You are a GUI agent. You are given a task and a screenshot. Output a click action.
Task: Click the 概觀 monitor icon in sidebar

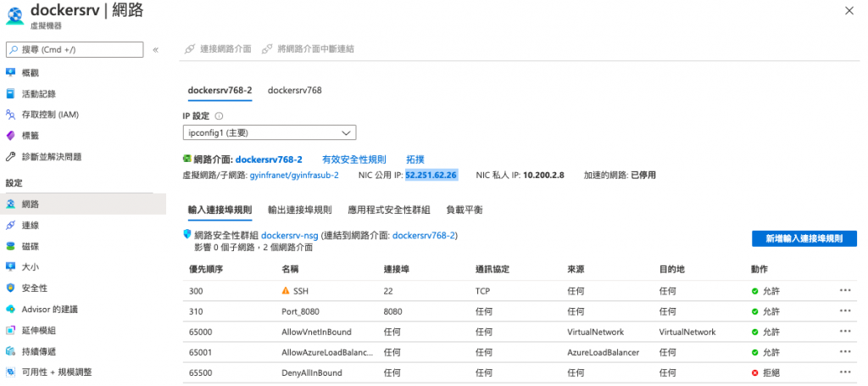click(10, 73)
